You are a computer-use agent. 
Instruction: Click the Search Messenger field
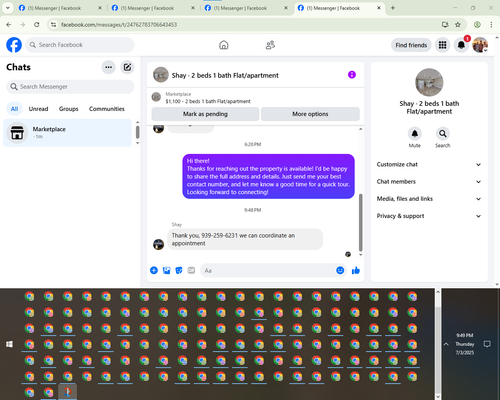[70, 87]
